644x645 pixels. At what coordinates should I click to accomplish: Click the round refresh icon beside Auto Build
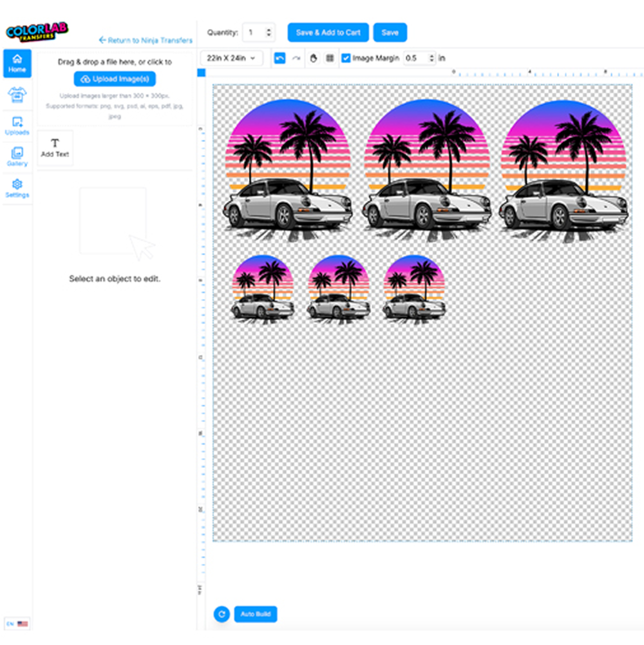coord(222,614)
